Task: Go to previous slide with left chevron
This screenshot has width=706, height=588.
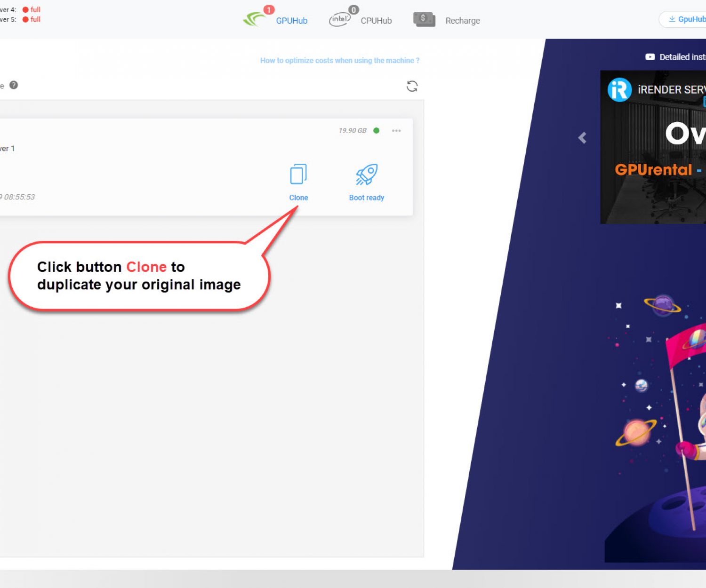Action: coord(583,138)
